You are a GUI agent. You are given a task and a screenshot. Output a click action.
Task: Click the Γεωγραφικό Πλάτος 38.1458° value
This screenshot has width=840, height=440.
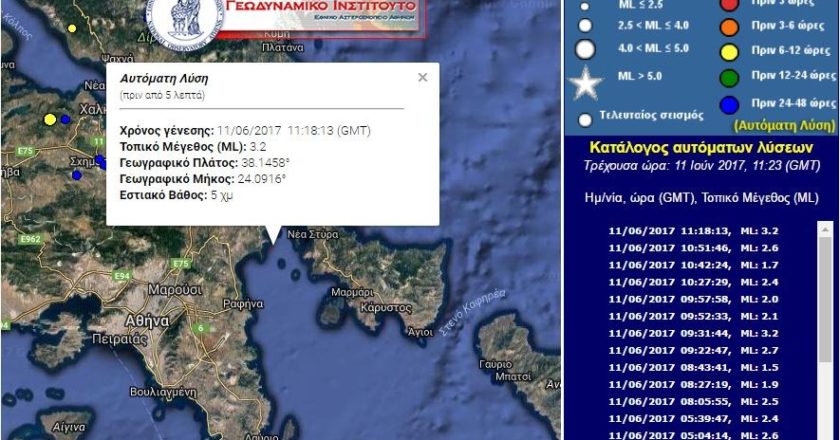266,163
